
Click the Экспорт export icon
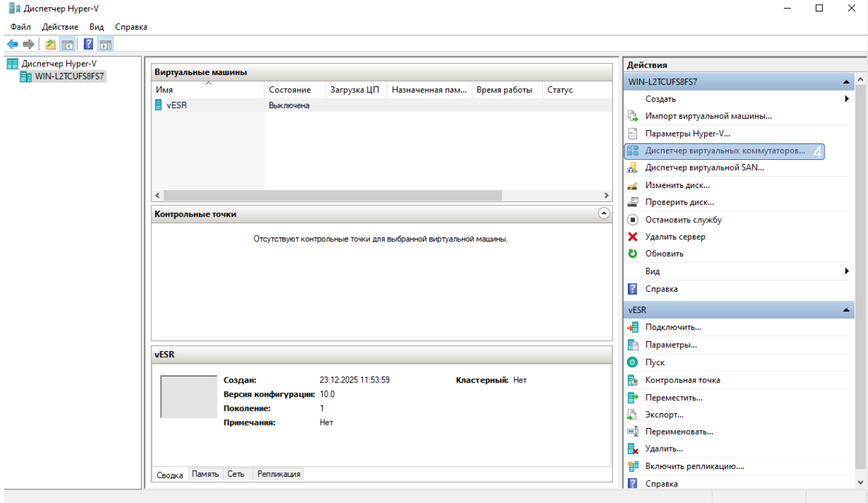click(632, 415)
